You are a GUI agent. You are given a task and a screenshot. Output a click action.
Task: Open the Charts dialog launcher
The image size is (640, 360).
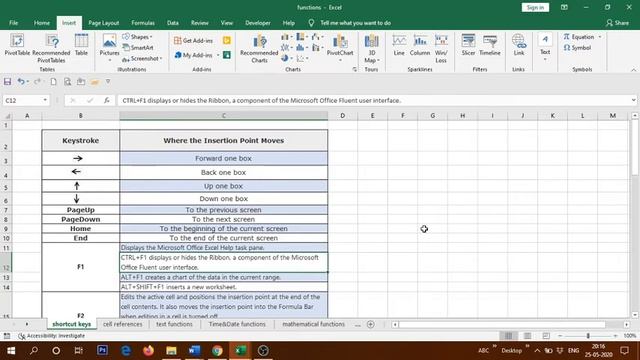[x=354, y=70]
